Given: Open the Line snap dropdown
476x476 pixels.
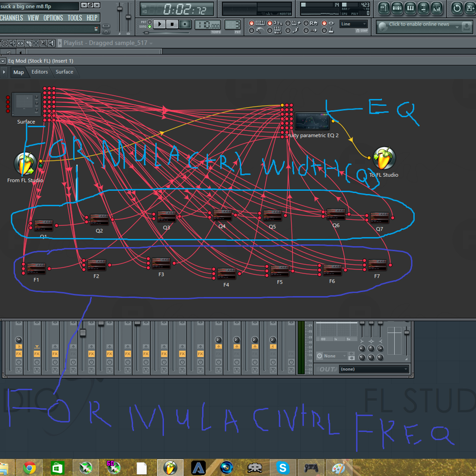Looking at the screenshot, I should click(x=354, y=24).
